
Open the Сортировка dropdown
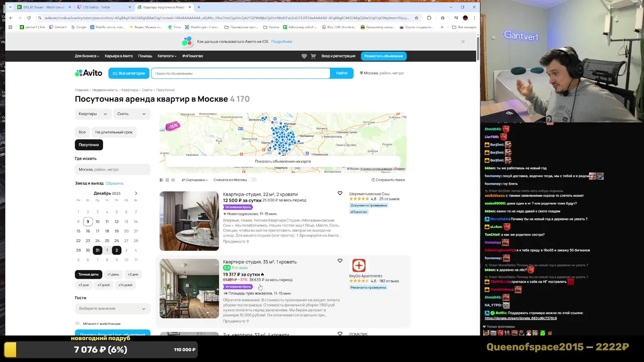point(194,179)
